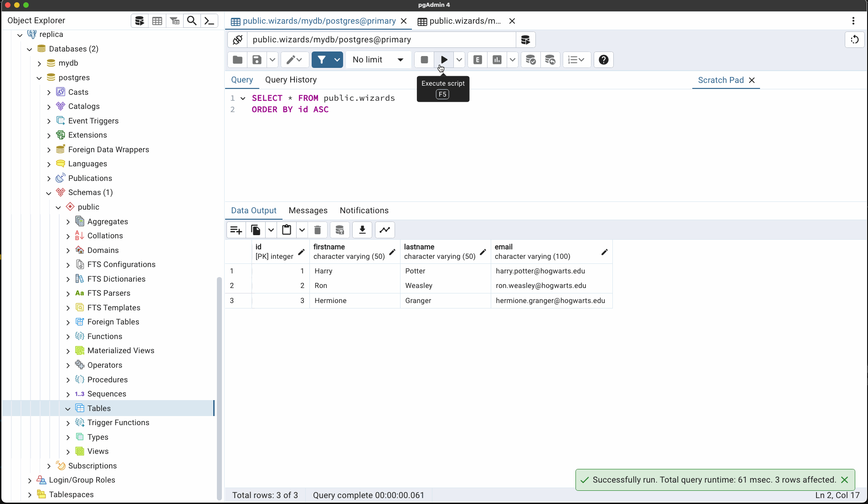Save the query file via disk icon
This screenshot has width=868, height=504.
[257, 60]
